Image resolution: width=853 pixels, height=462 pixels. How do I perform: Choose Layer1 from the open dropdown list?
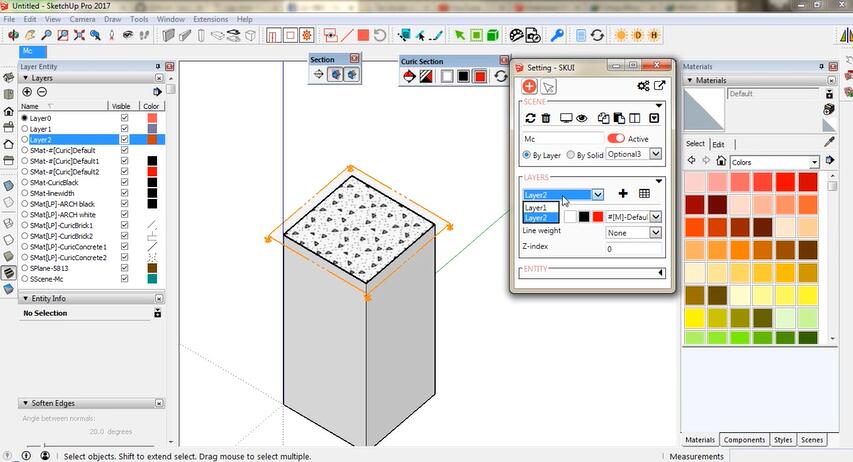[x=537, y=207]
